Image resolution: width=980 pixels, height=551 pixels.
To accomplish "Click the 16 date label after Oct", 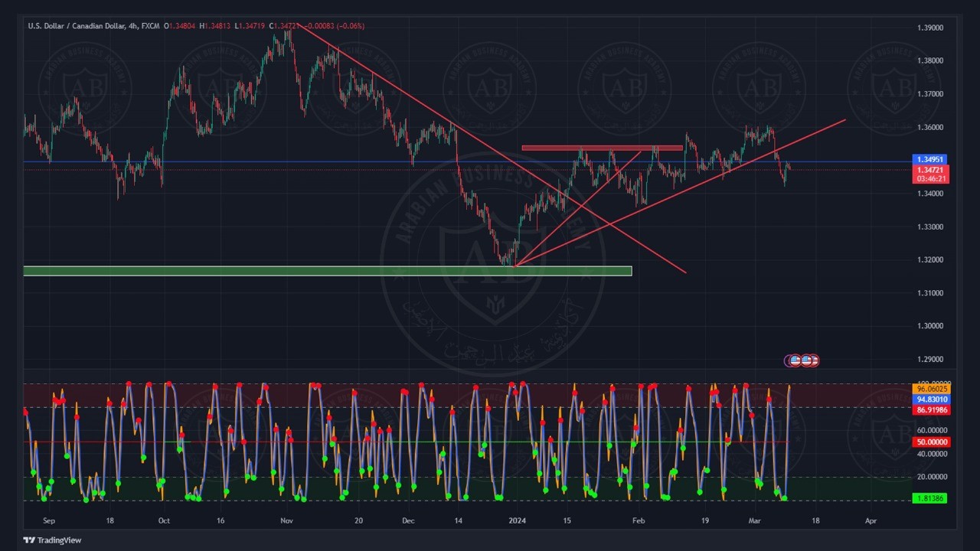I will 220,520.
